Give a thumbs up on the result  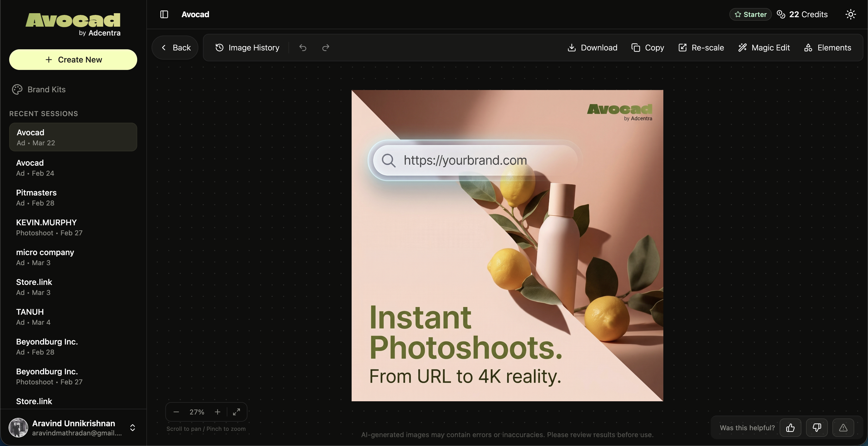(x=790, y=427)
